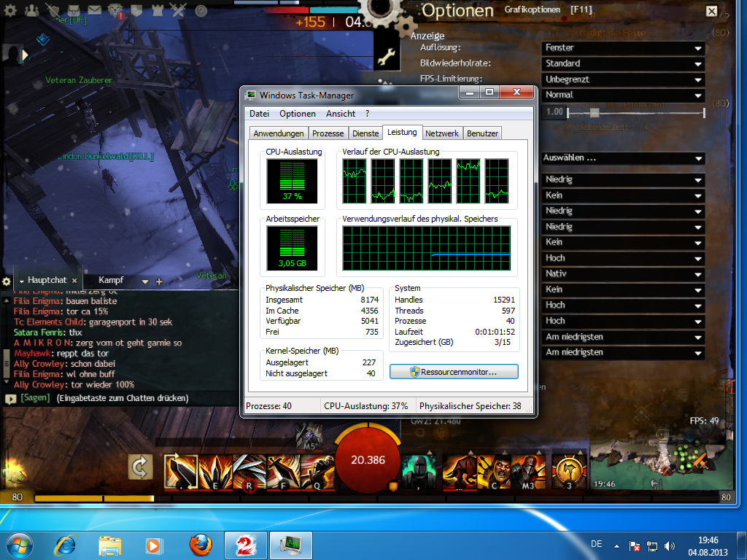Close the Optionen panel

[x=711, y=11]
